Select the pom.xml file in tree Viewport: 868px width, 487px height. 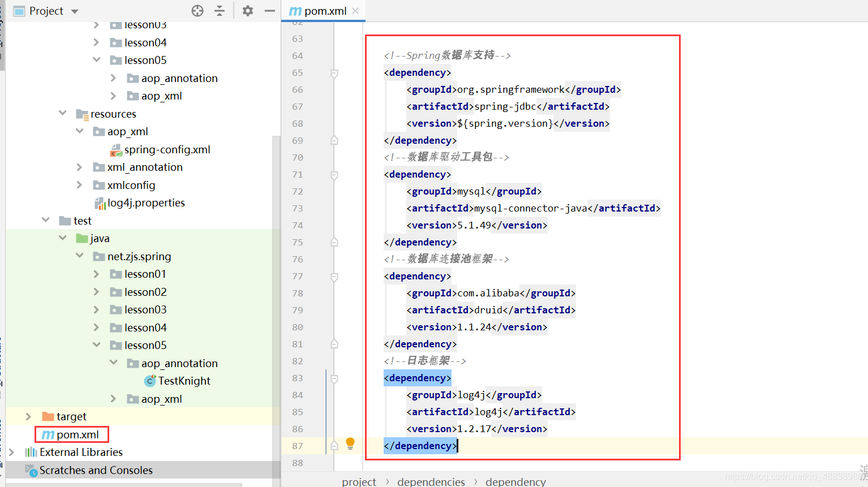(x=78, y=434)
